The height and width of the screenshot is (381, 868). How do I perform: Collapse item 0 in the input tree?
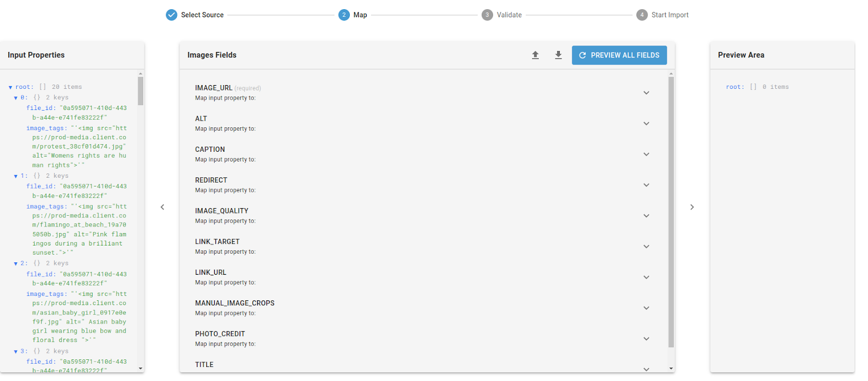point(16,98)
